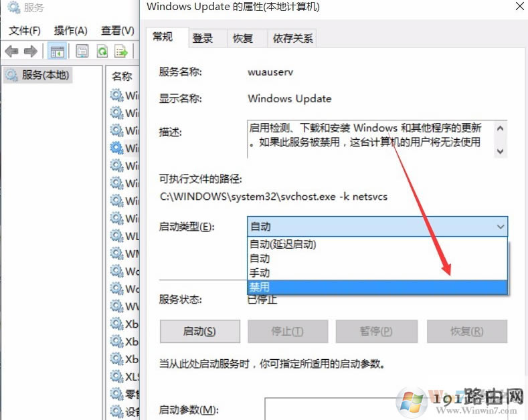Screen dimensions: 528x420
Task: Open the 操作(A) menu
Action: 70,31
